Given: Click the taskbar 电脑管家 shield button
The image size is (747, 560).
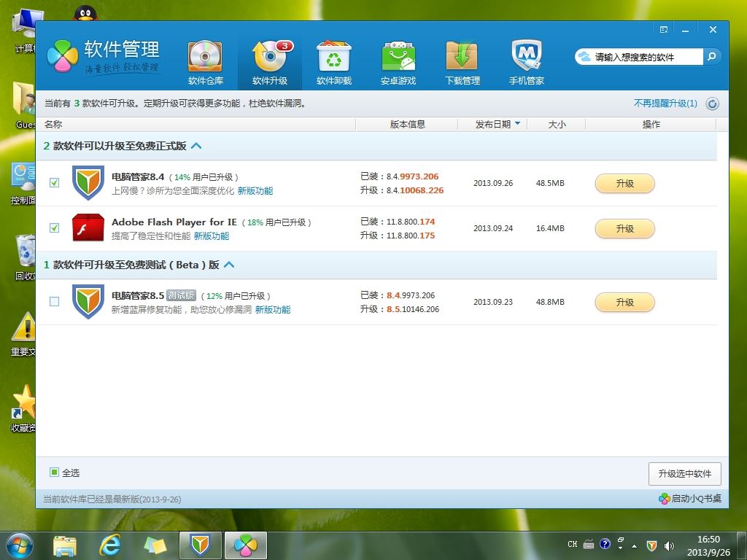Looking at the screenshot, I should pyautogui.click(x=200, y=545).
